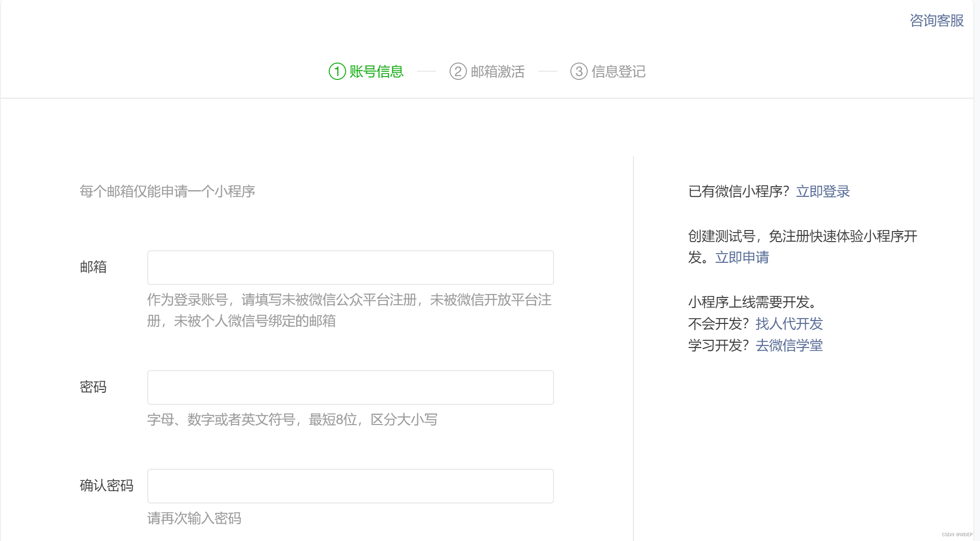Click the 邮箱 field label
Viewport: 980px width, 541px height.
[x=93, y=267]
